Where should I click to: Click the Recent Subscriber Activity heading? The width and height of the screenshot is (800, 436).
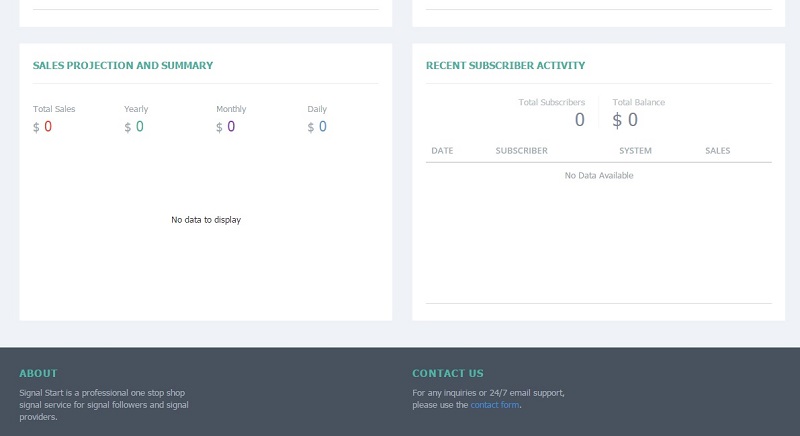(505, 66)
